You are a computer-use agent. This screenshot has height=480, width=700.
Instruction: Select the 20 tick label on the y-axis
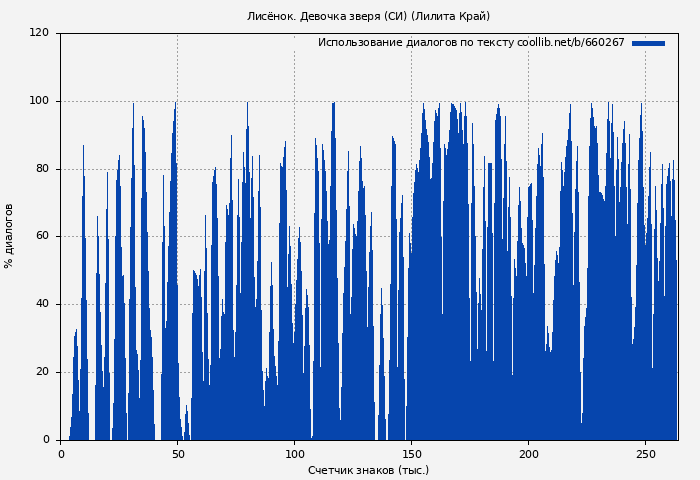pyautogui.click(x=42, y=372)
